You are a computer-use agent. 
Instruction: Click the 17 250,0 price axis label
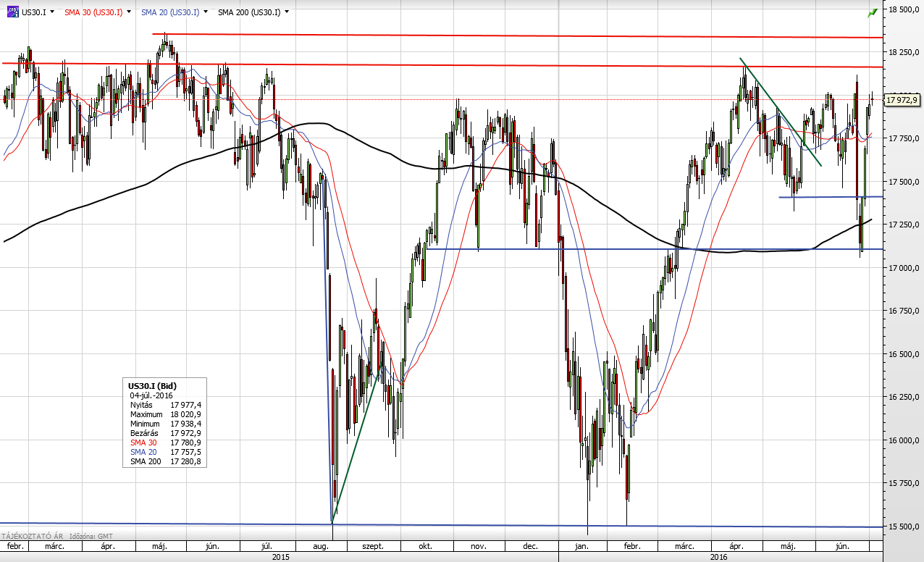coord(904,225)
